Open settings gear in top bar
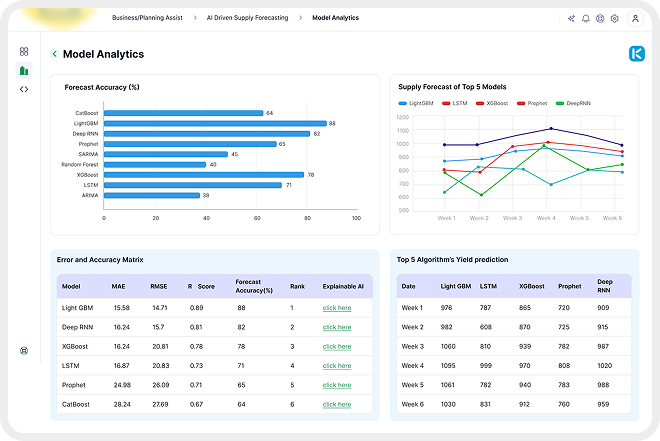 coord(614,18)
